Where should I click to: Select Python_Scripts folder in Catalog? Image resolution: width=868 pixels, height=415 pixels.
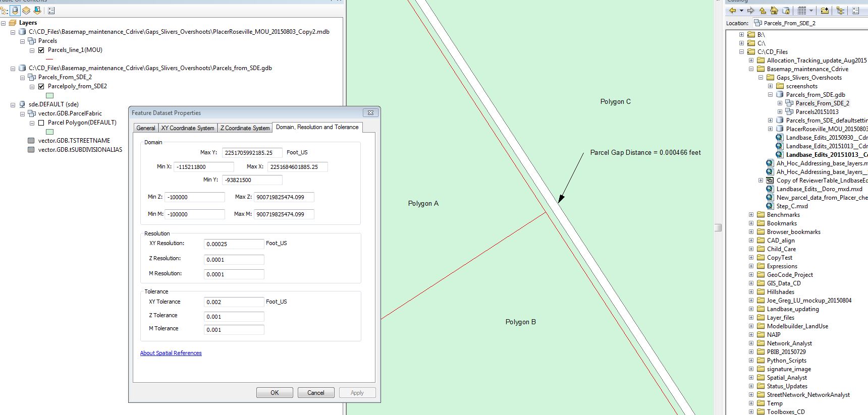tap(786, 361)
